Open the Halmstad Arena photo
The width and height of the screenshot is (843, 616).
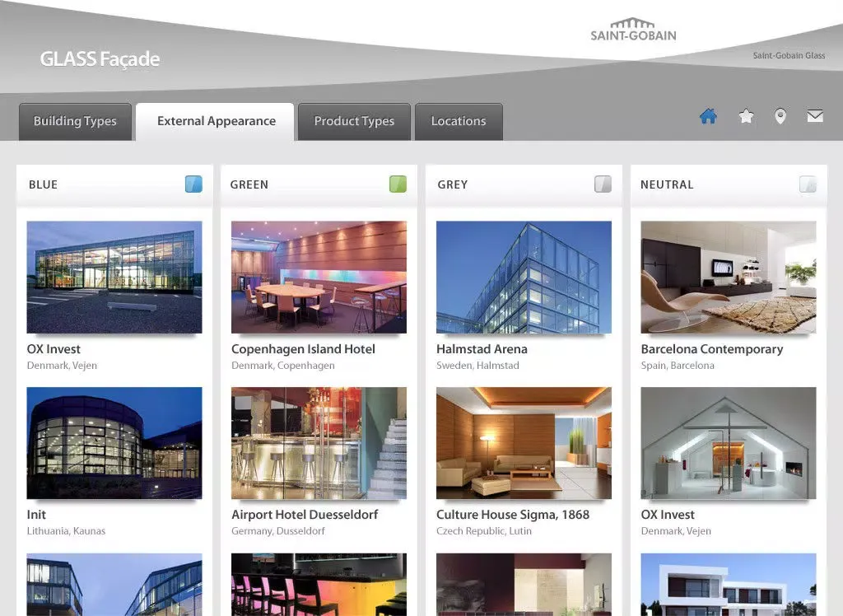(524, 277)
